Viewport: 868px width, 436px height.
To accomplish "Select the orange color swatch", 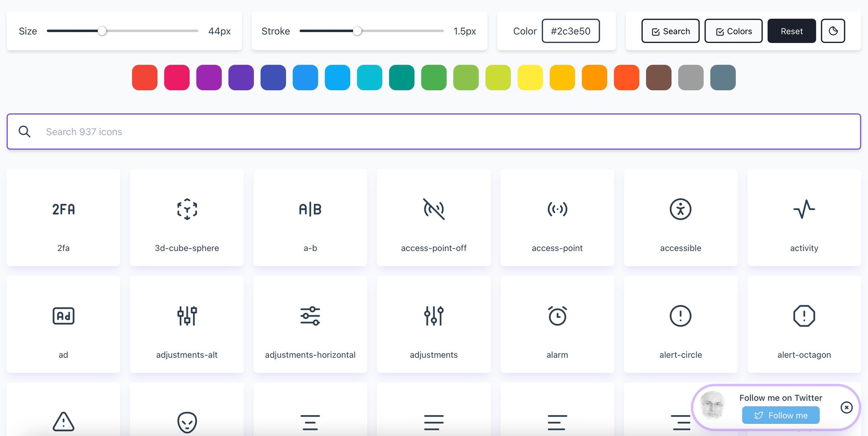I will [x=594, y=77].
